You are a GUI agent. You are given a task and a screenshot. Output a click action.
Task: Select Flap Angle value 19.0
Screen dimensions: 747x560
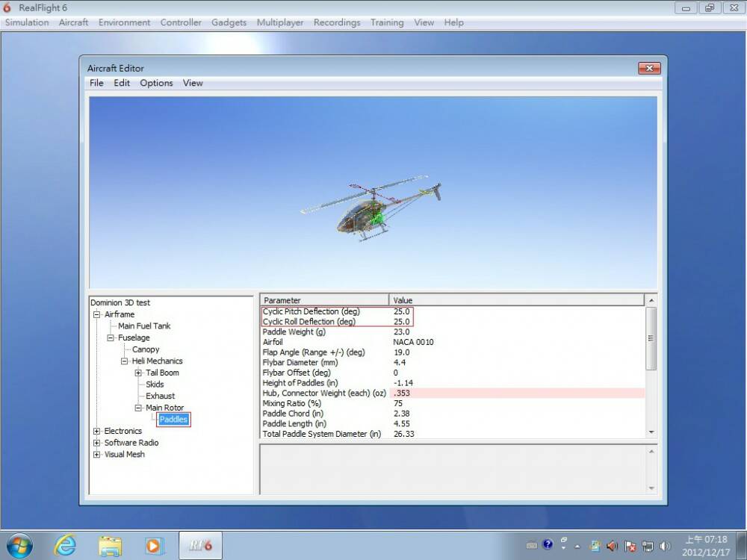(402, 352)
